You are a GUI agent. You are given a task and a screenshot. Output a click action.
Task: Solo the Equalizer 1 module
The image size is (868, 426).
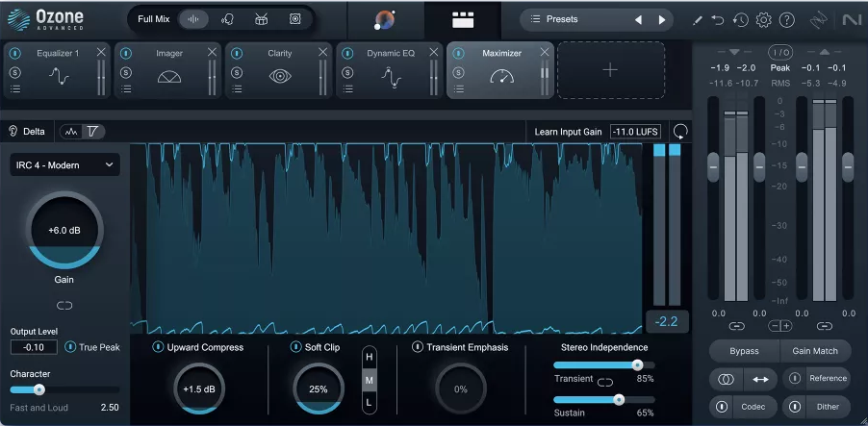tap(15, 72)
